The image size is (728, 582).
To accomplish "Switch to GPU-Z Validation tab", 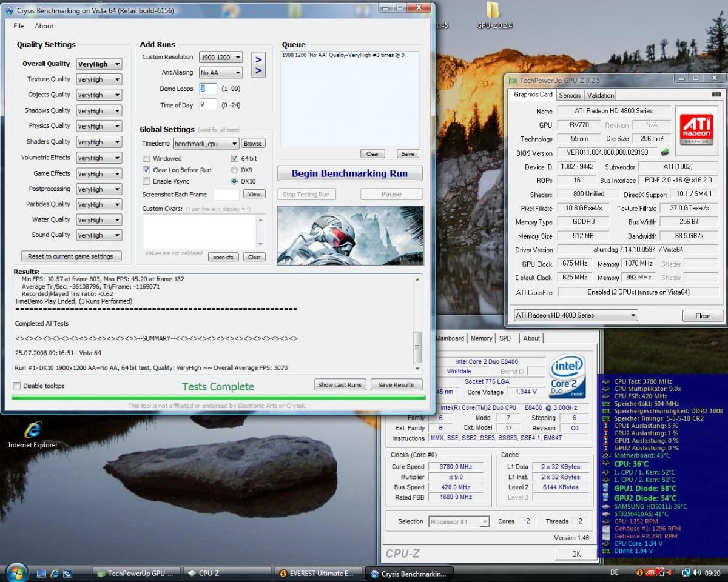I will tap(601, 95).
